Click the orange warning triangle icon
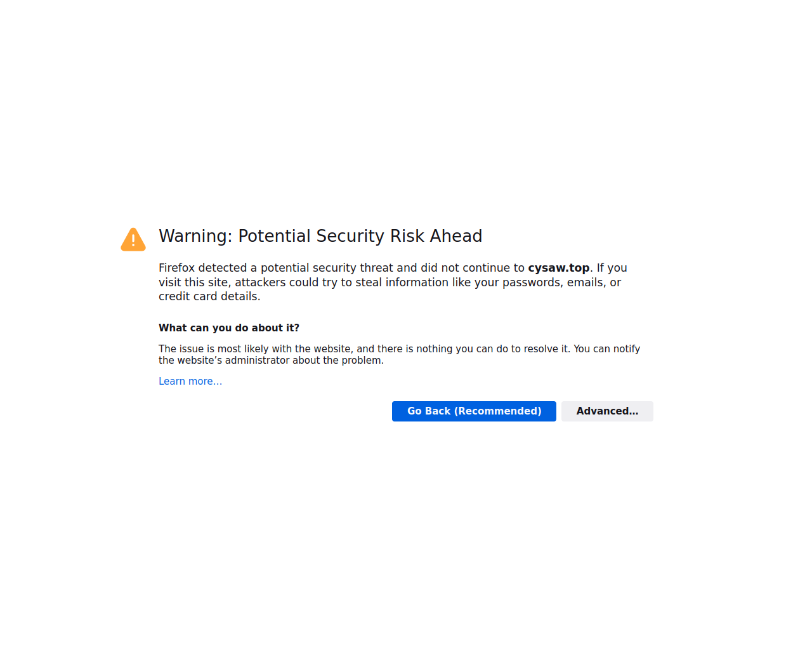The height and width of the screenshot is (650, 812). (133, 240)
